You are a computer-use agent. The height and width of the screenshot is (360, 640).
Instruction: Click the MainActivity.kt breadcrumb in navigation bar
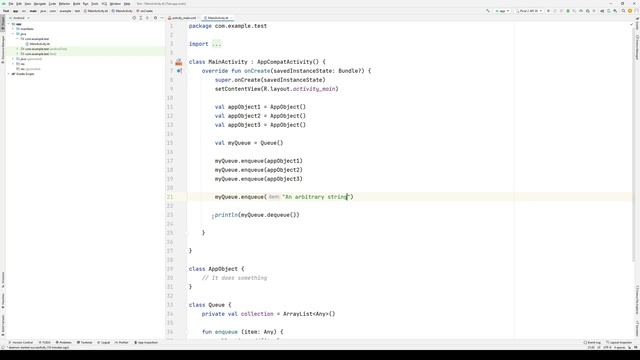click(96, 11)
